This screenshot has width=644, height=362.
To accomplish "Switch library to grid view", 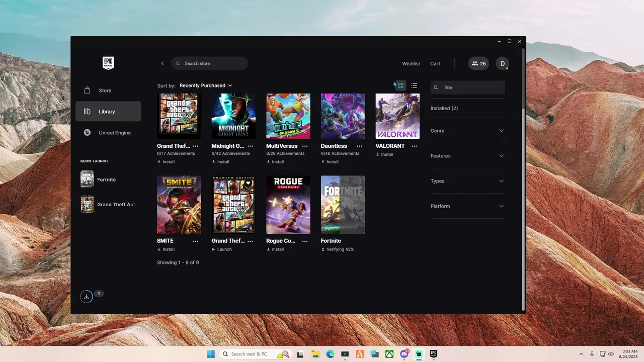I will point(400,85).
